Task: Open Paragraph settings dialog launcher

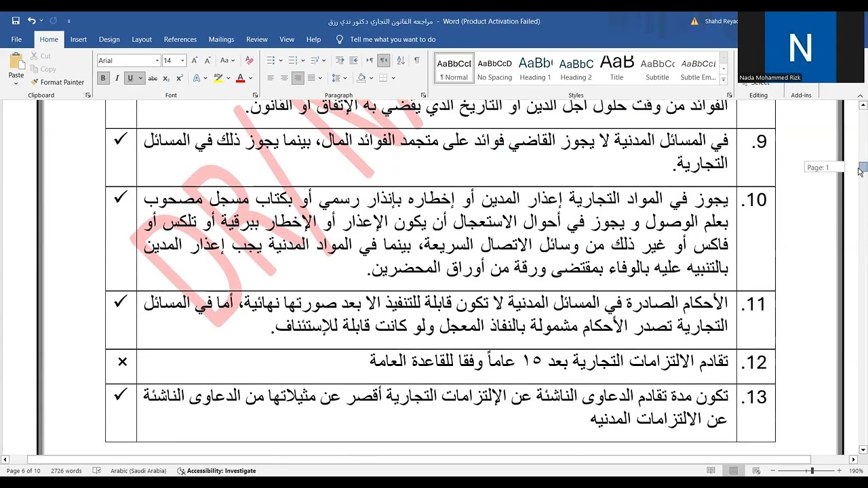Action: [423, 96]
